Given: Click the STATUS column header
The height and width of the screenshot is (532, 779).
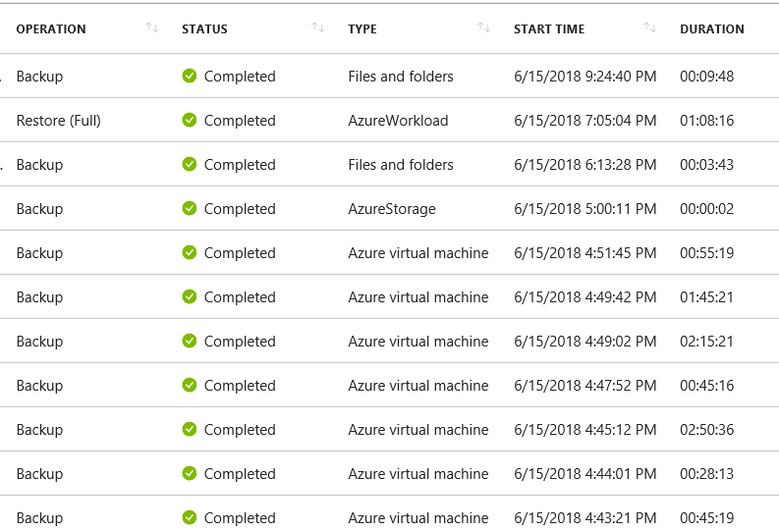Looking at the screenshot, I should [x=204, y=29].
